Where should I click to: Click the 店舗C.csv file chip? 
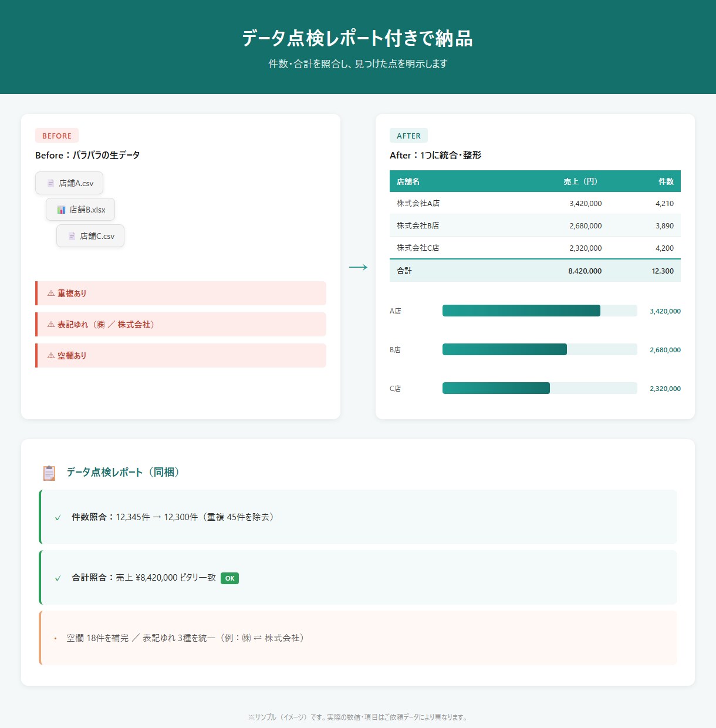pyautogui.click(x=90, y=236)
